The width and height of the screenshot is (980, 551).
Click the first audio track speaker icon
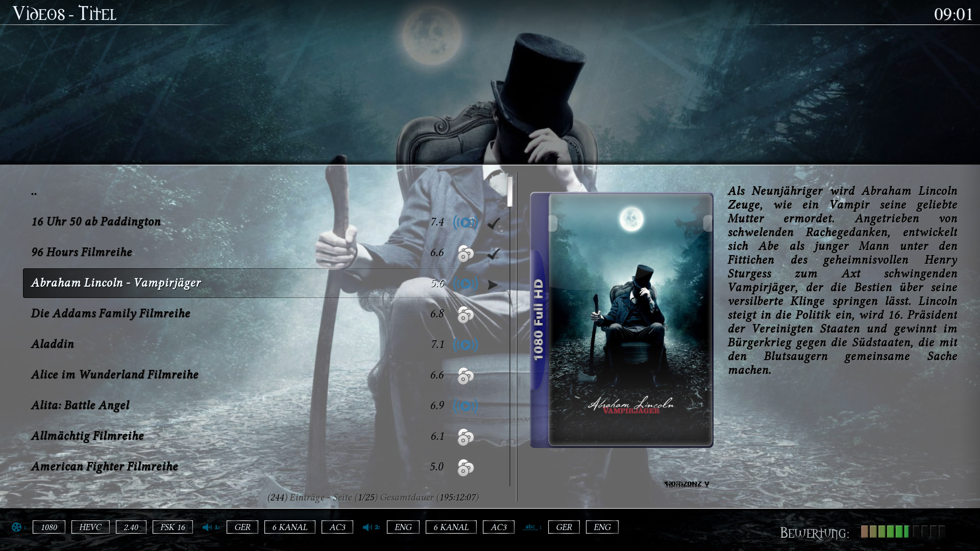pyautogui.click(x=207, y=527)
